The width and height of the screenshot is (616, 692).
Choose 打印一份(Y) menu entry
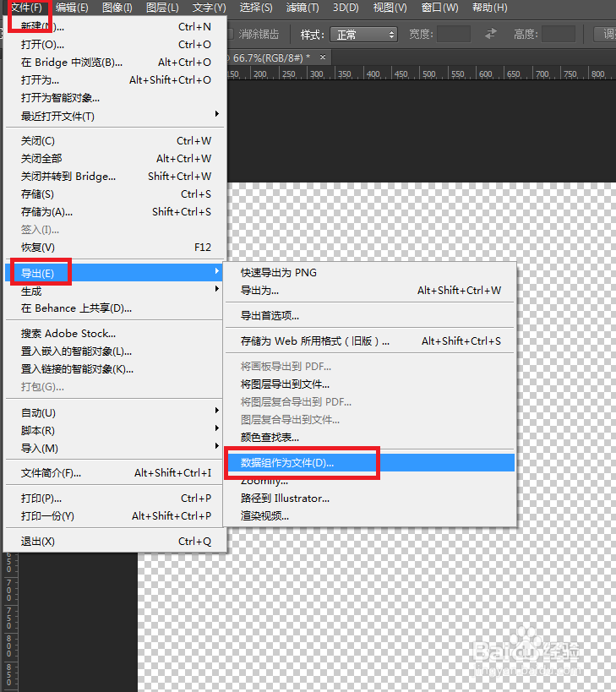(x=115, y=516)
